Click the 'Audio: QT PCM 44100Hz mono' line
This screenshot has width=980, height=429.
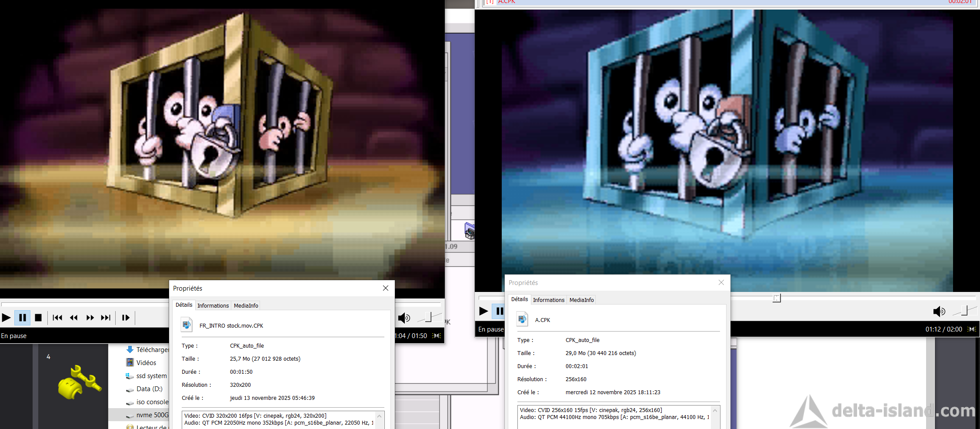point(614,417)
